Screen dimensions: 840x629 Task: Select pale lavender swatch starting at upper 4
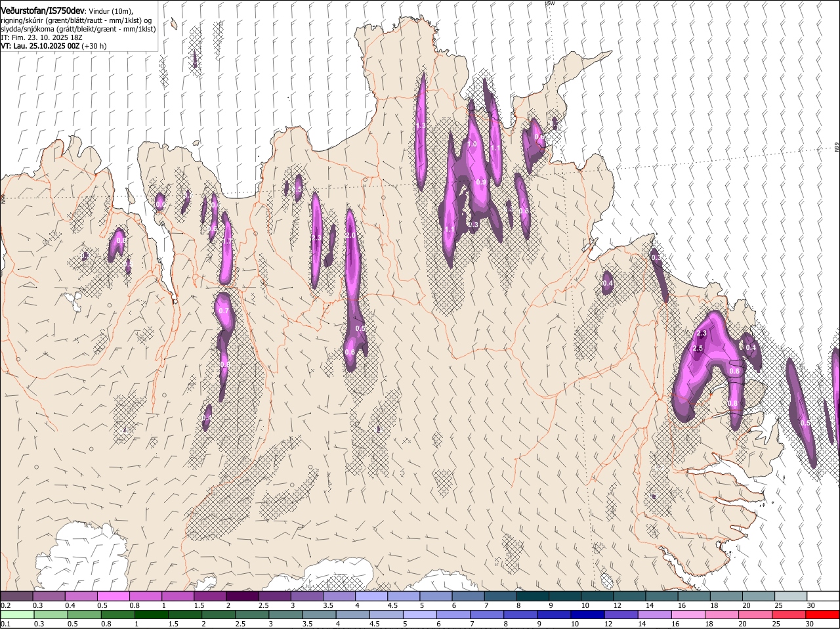point(371,596)
